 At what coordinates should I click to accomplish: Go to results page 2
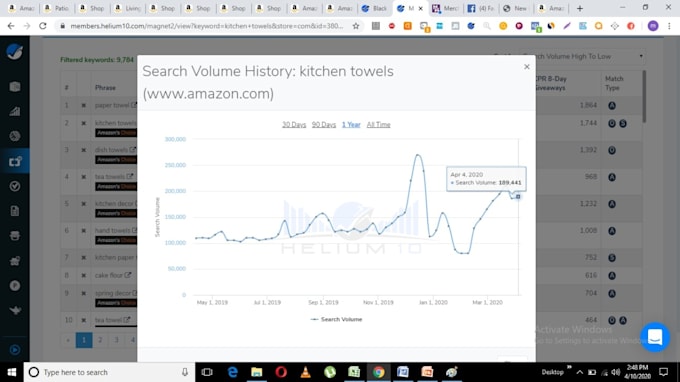(x=100, y=340)
